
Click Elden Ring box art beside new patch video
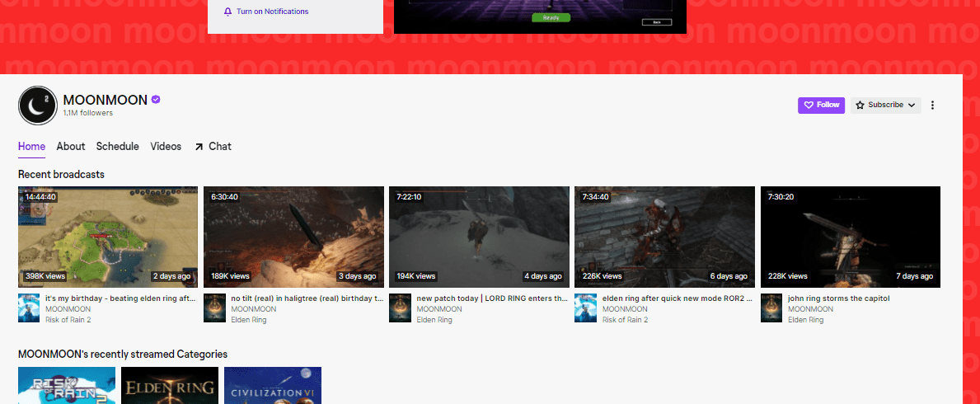400,308
